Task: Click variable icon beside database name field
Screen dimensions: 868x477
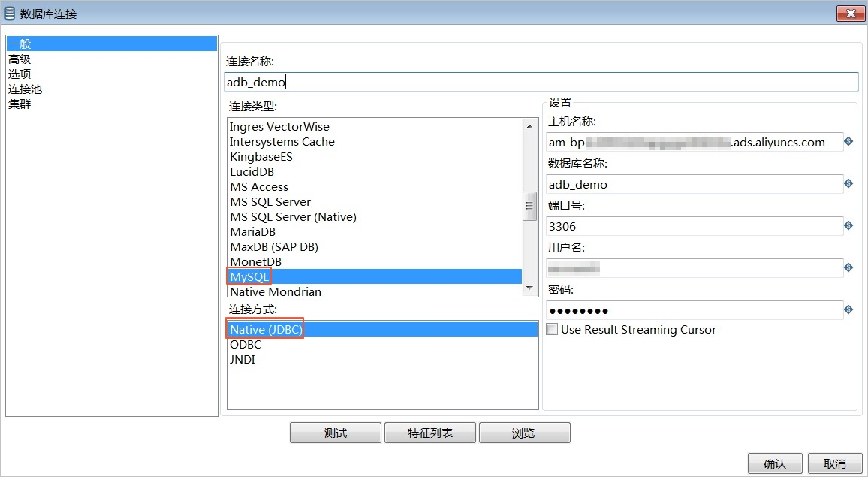Action: [x=848, y=183]
